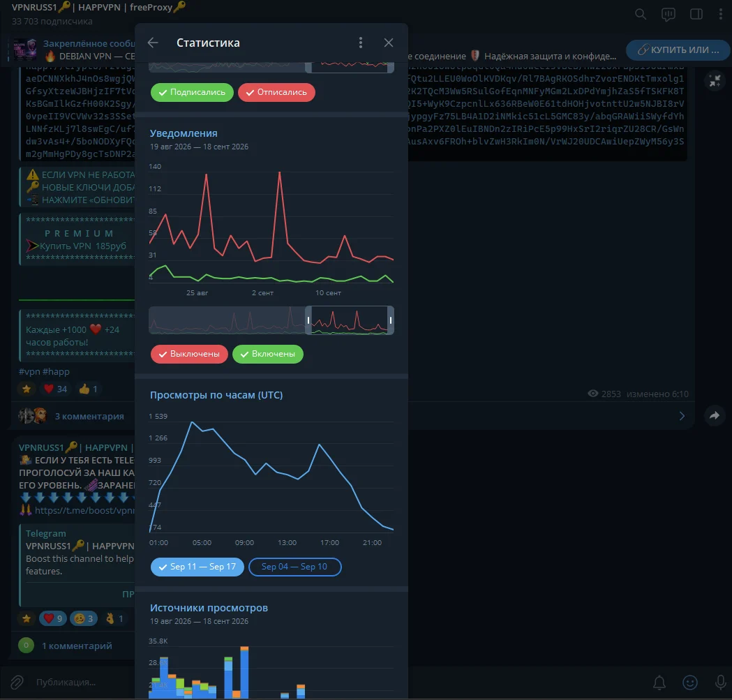Toggle the Включены notifications series
Image resolution: width=732 pixels, height=700 pixels.
(267, 354)
